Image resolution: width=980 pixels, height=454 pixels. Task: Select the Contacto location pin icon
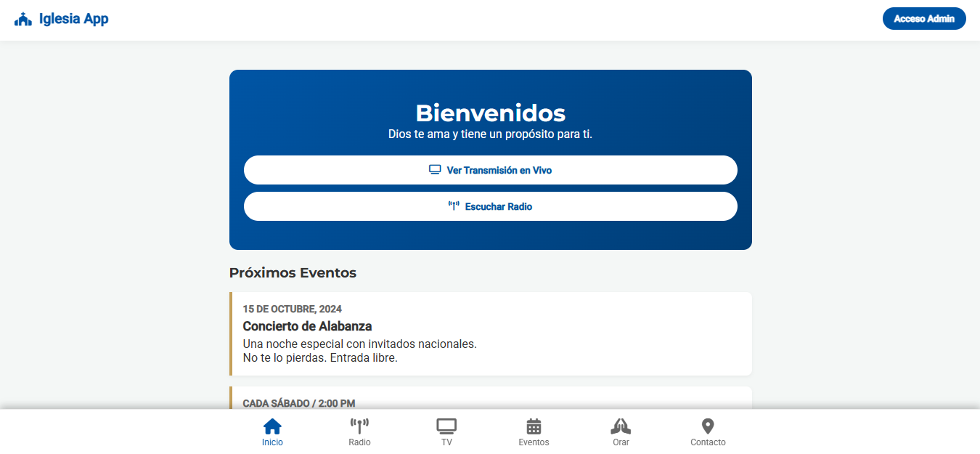click(707, 426)
